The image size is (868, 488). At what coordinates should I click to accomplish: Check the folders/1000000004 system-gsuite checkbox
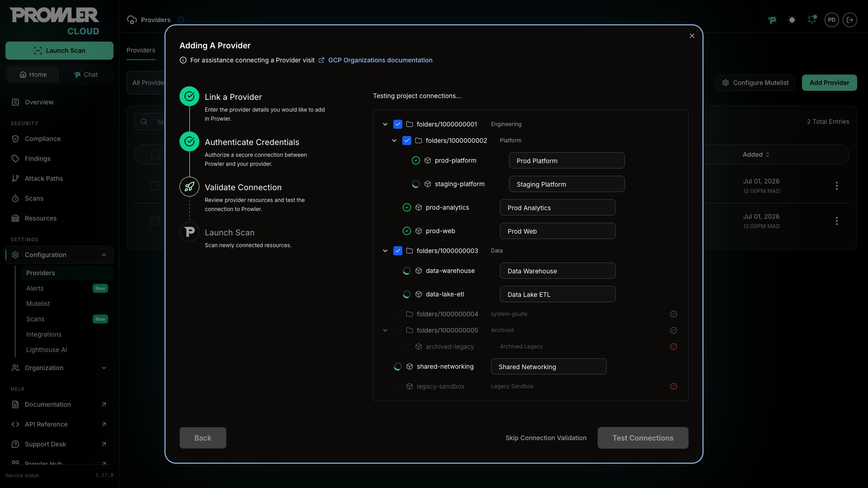point(398,314)
